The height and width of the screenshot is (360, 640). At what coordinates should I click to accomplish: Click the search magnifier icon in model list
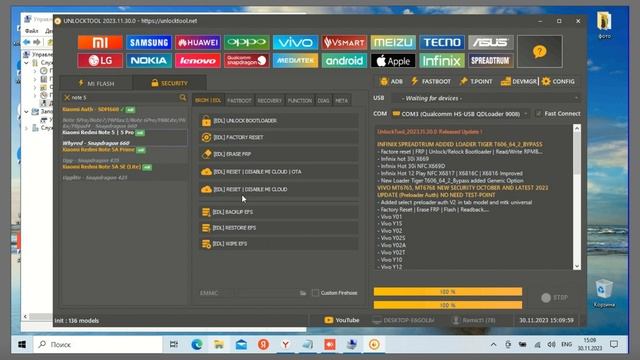182,98
